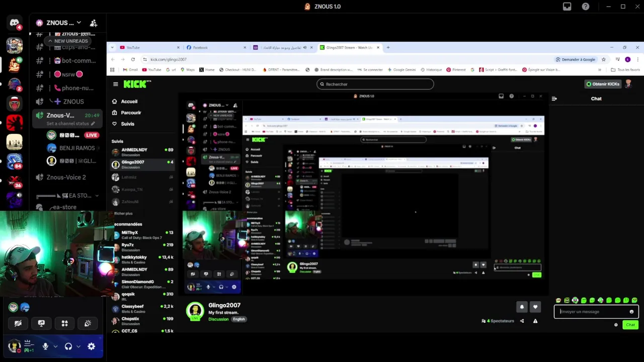Bookmark this page with the star icon
Image resolution: width=644 pixels, height=362 pixels.
pyautogui.click(x=604, y=59)
